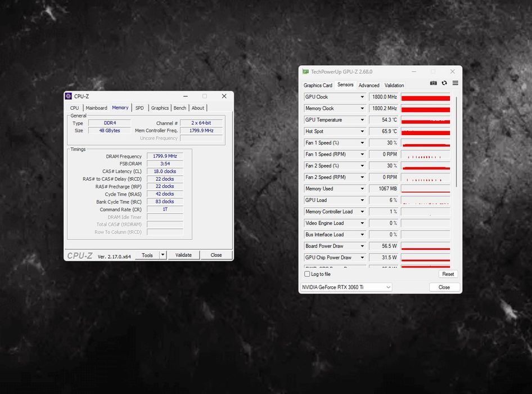Click the GPU-Z title bar app icon
The width and height of the screenshot is (532, 394).
click(x=306, y=71)
